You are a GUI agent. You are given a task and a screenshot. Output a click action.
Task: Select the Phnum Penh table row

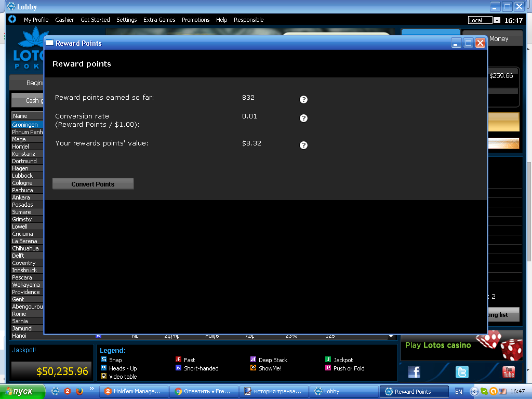click(x=28, y=132)
